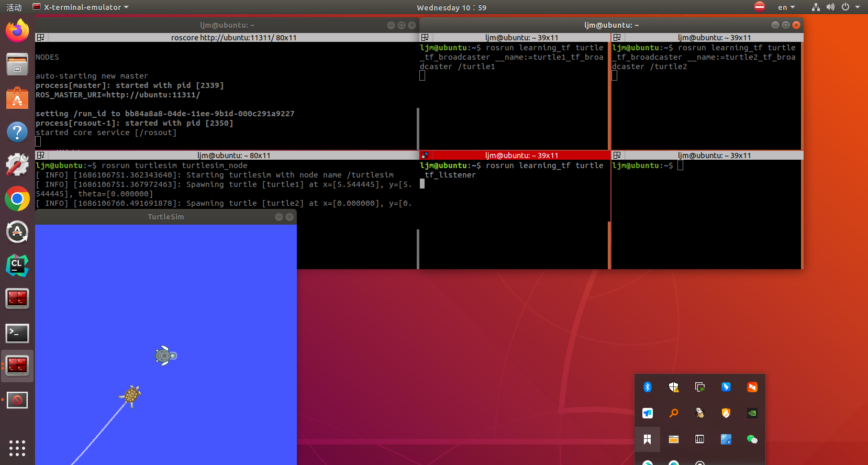This screenshot has width=868, height=465.
Task: Click 'roscore http://ubuntu:11311/ 80x11' pane title
Action: click(x=233, y=38)
